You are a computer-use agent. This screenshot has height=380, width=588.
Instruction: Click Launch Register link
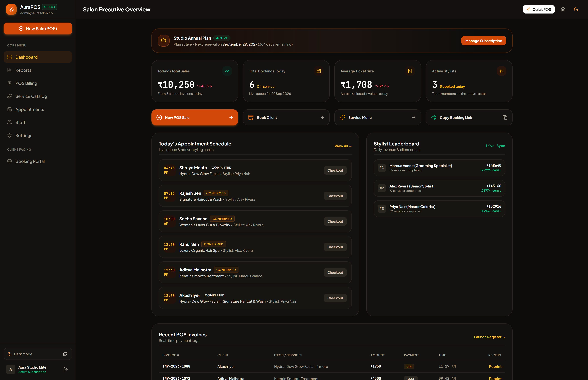[489, 337]
